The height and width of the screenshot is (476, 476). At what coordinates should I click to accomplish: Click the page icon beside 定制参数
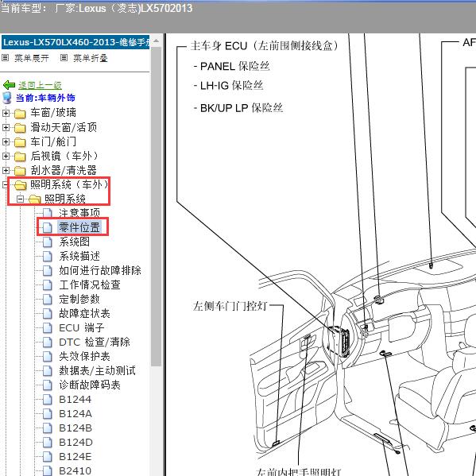(48, 300)
